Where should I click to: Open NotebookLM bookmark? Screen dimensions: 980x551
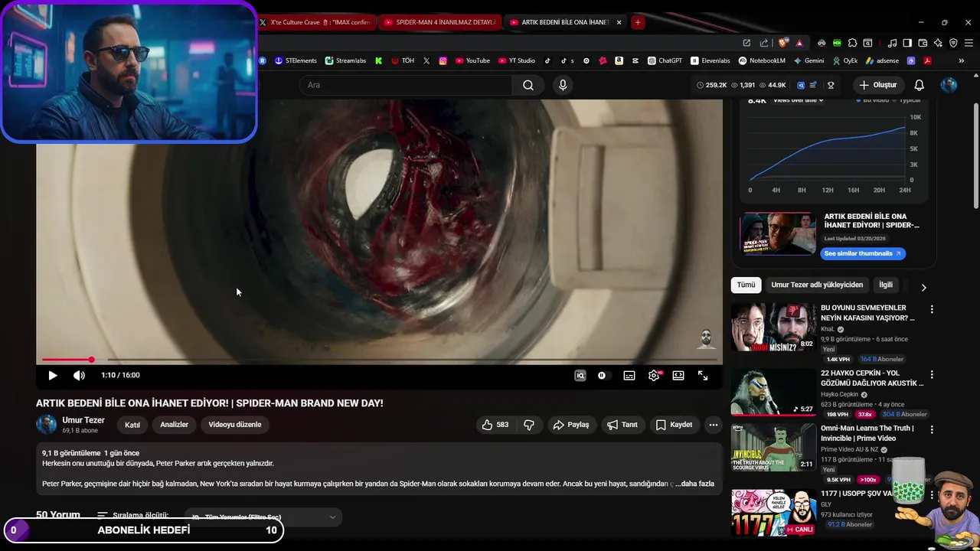(x=762, y=60)
